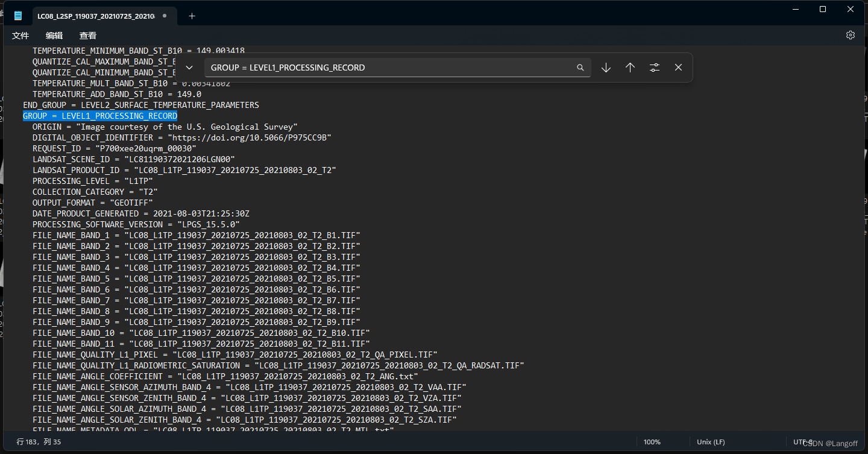
Task: Click the TEMPERATURE_ADD_BAND_ST_B10 line
Action: [117, 94]
